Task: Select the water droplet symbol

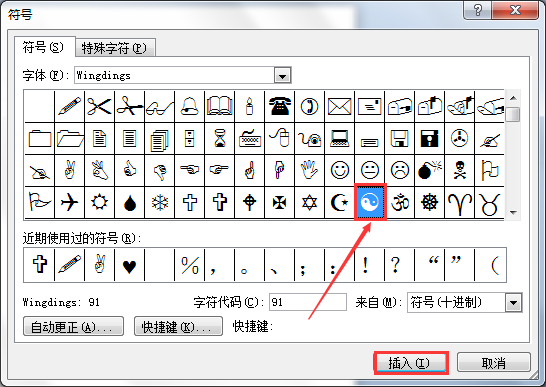Action: point(130,202)
